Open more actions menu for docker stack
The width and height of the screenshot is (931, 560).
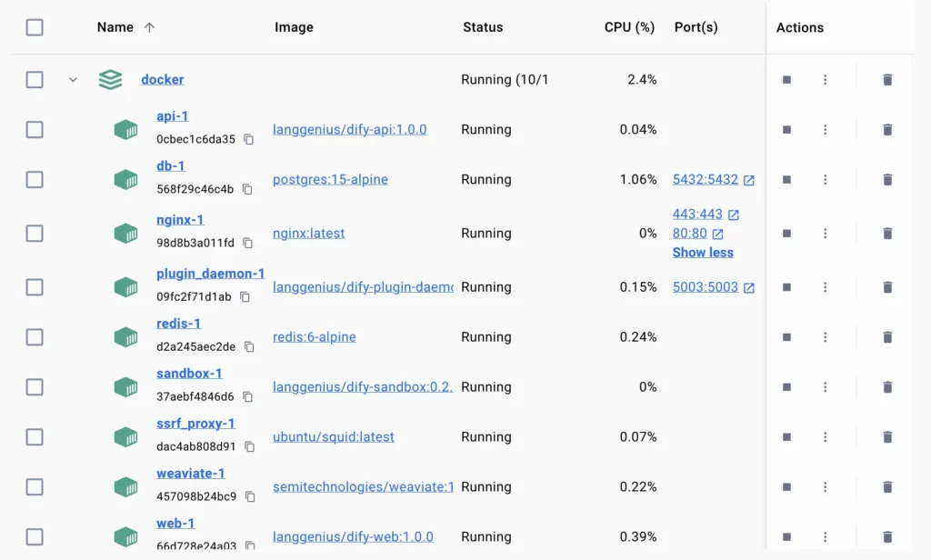click(826, 80)
